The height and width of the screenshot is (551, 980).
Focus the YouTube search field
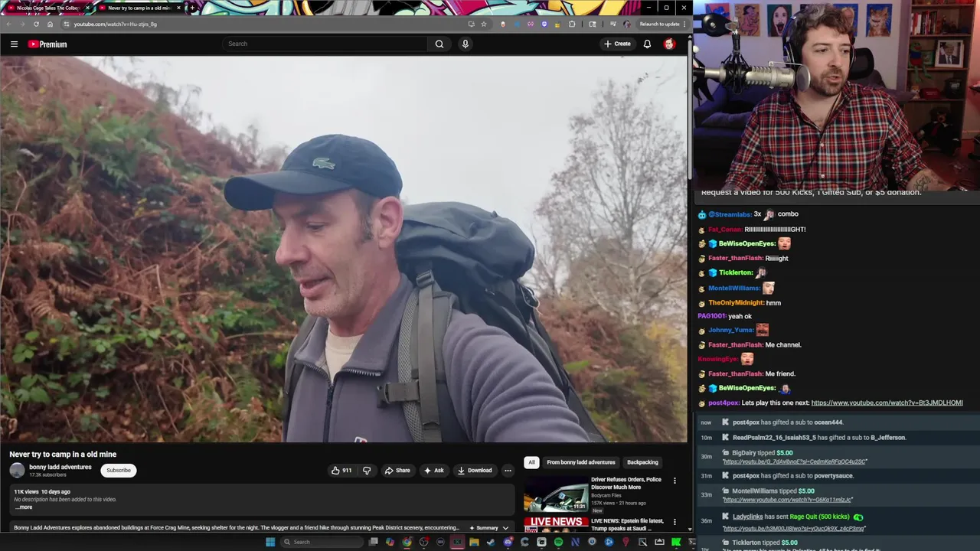[x=325, y=44]
